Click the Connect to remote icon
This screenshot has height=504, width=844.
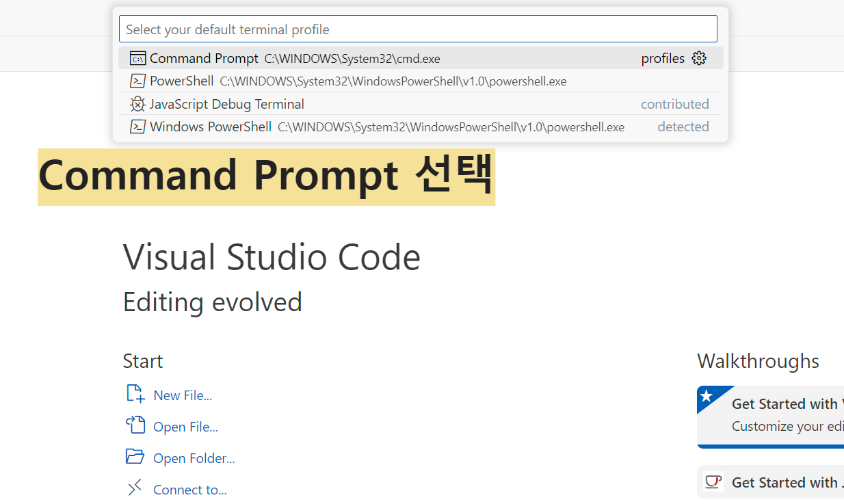135,488
